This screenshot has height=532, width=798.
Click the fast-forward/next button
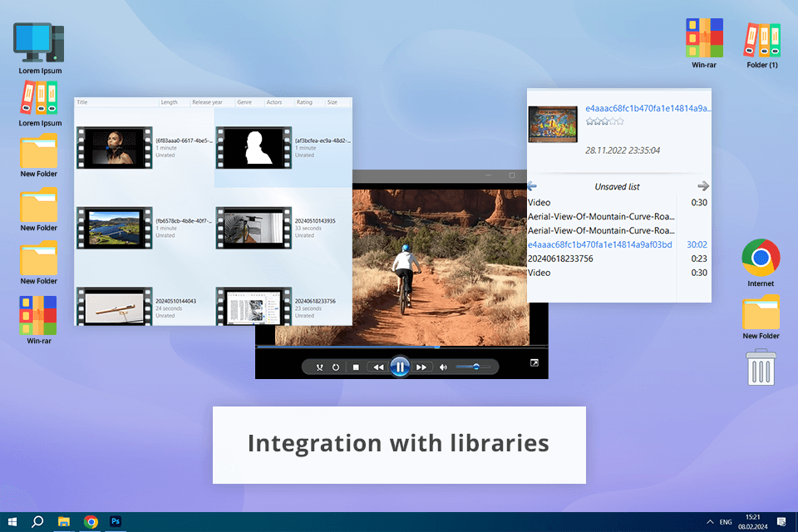(x=421, y=367)
